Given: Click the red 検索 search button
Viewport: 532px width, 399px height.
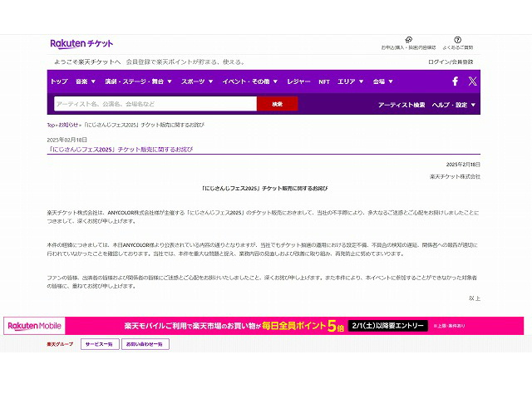Looking at the screenshot, I should [x=277, y=104].
